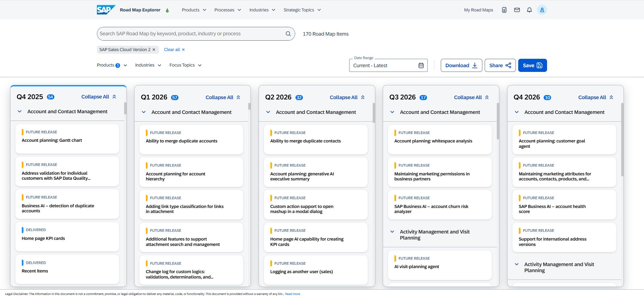Click the SAP logo icon
The height and width of the screenshot is (298, 644).
[106, 10]
